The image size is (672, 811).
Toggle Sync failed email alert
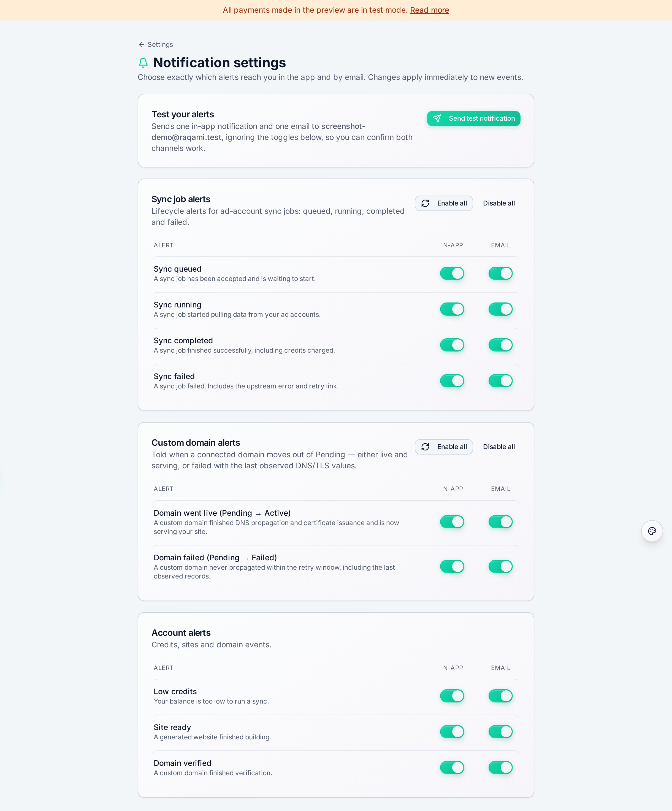coord(500,381)
